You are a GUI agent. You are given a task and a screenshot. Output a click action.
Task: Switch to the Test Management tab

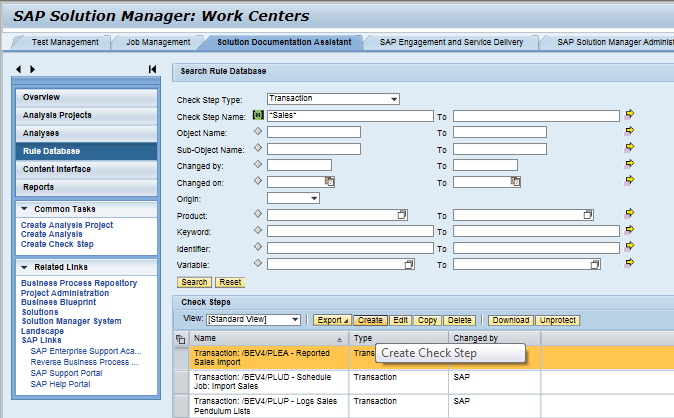pyautogui.click(x=65, y=42)
